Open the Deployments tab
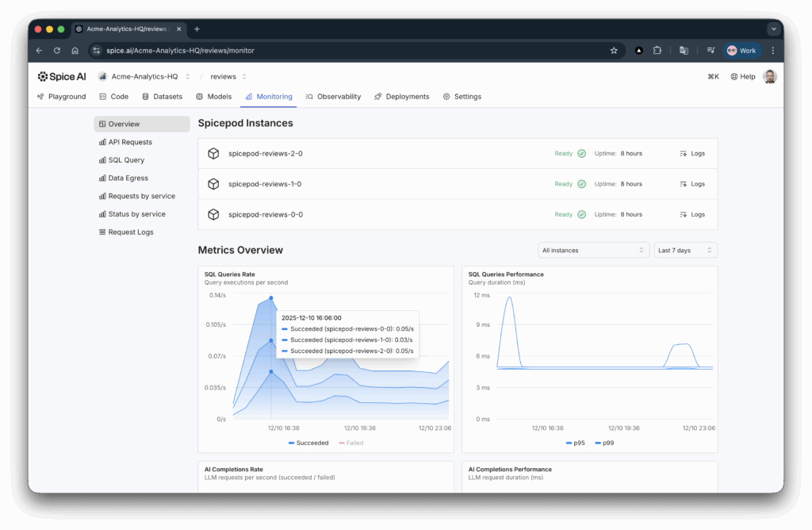The height and width of the screenshot is (530, 812). (402, 97)
